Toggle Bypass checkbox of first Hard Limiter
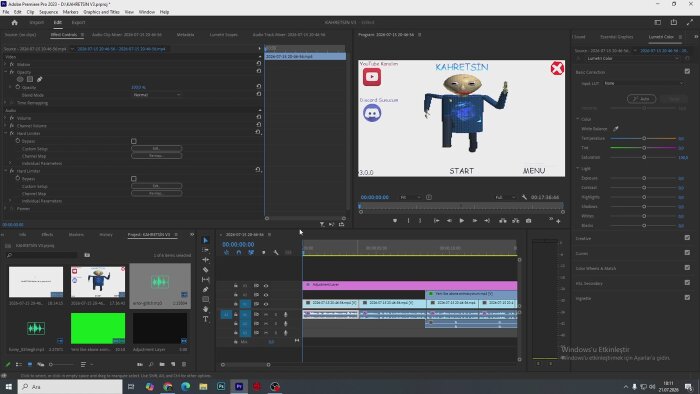 (133, 141)
